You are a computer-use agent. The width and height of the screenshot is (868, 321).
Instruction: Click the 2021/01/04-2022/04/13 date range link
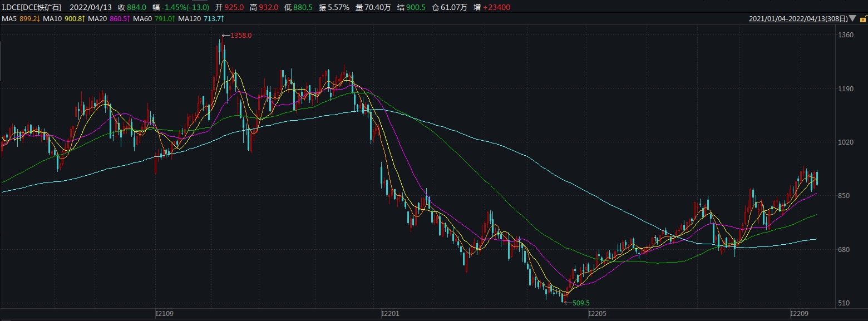click(798, 19)
